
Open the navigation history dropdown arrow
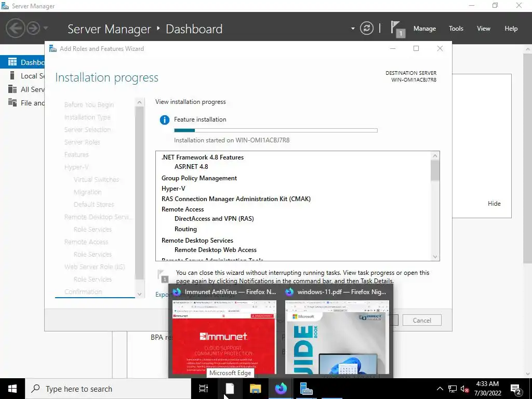[x=46, y=28]
